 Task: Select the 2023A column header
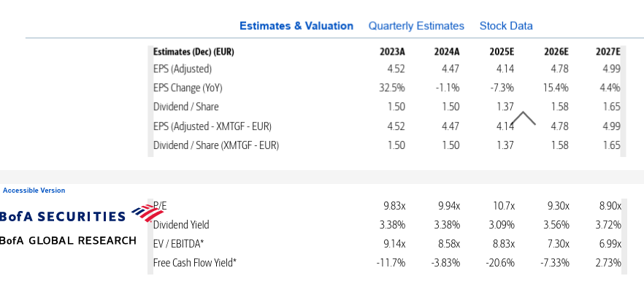[x=392, y=52]
